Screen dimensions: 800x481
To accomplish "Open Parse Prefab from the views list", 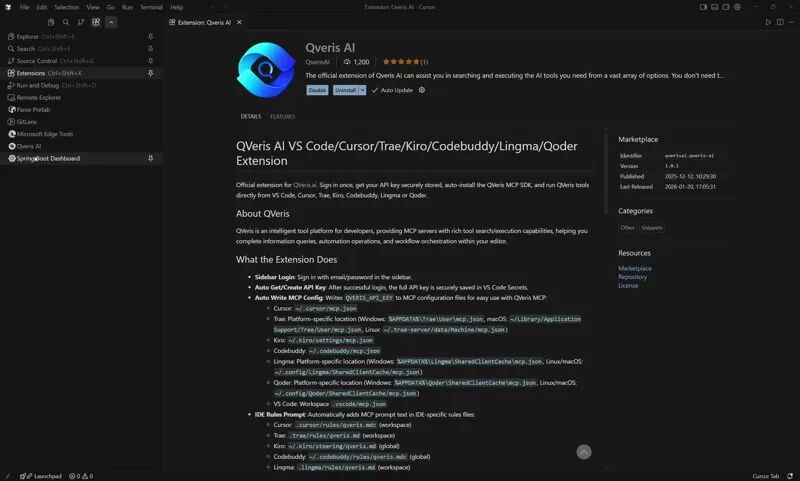I will pos(82,110).
